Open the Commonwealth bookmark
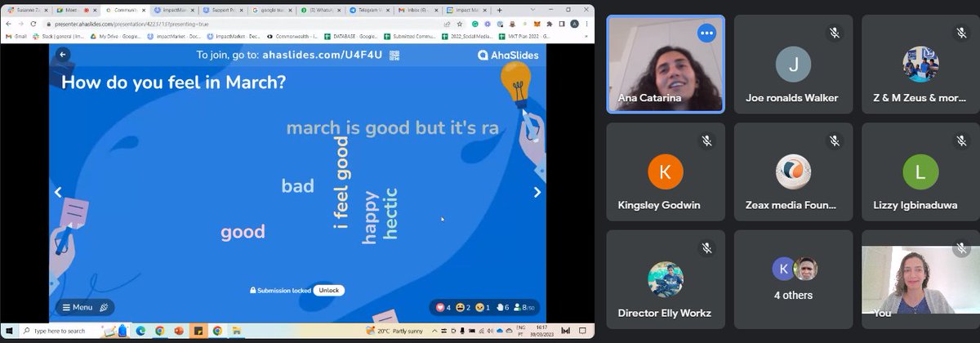Image resolution: width=980 pixels, height=343 pixels. tap(292, 37)
